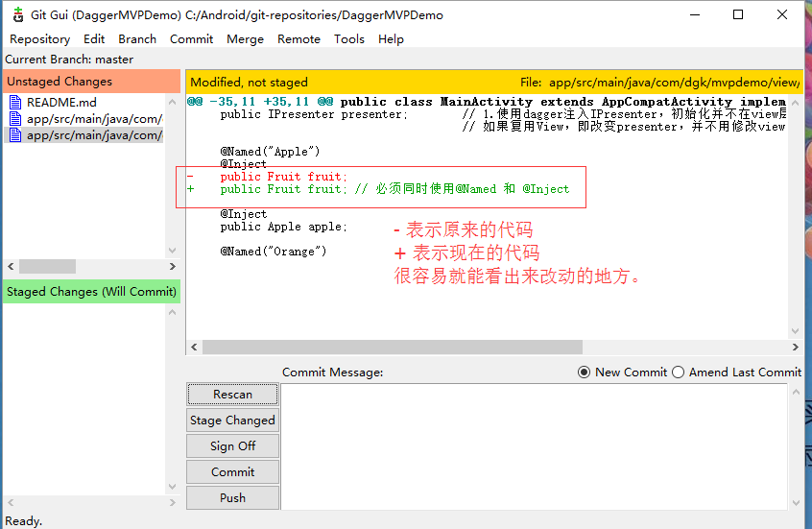
Task: Click up arrow of commit message scrollbar
Action: 796,392
